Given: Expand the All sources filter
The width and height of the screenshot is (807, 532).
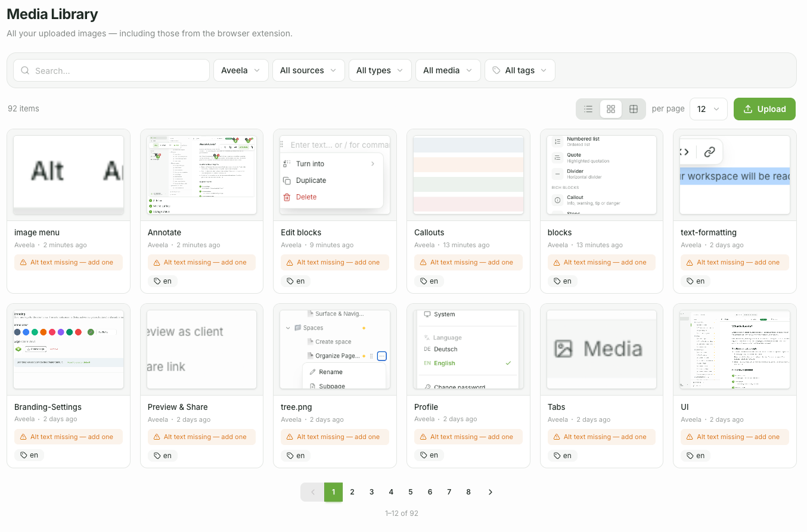Looking at the screenshot, I should 309,70.
